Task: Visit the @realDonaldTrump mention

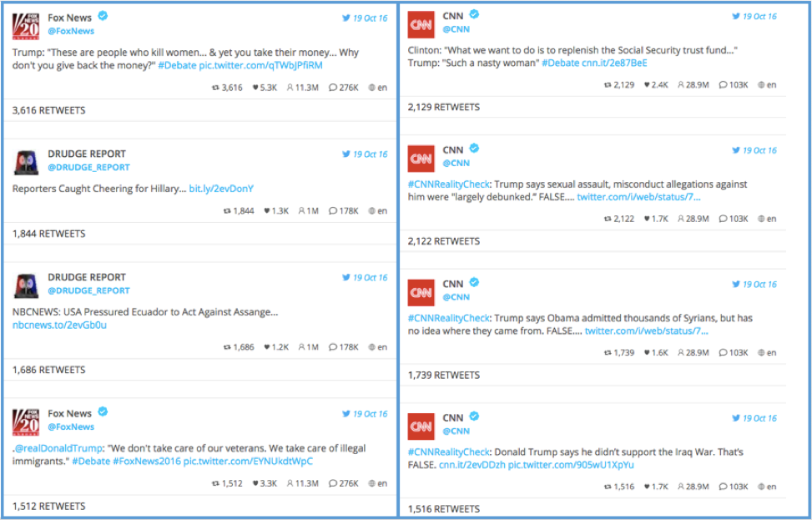Action: click(x=58, y=448)
